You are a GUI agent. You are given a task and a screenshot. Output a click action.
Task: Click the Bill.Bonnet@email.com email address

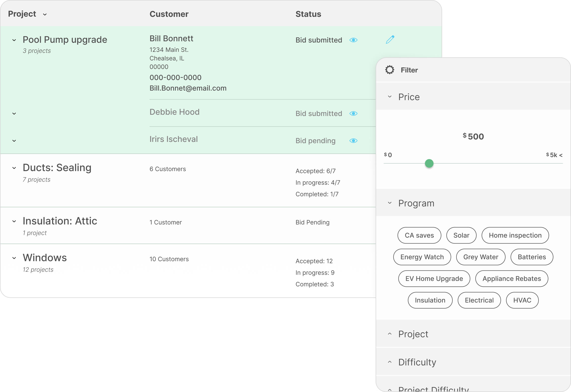pos(188,88)
